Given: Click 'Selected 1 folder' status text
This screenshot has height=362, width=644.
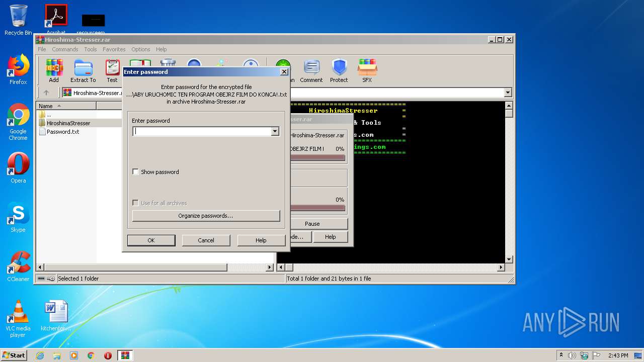Looking at the screenshot, I should click(78, 279).
